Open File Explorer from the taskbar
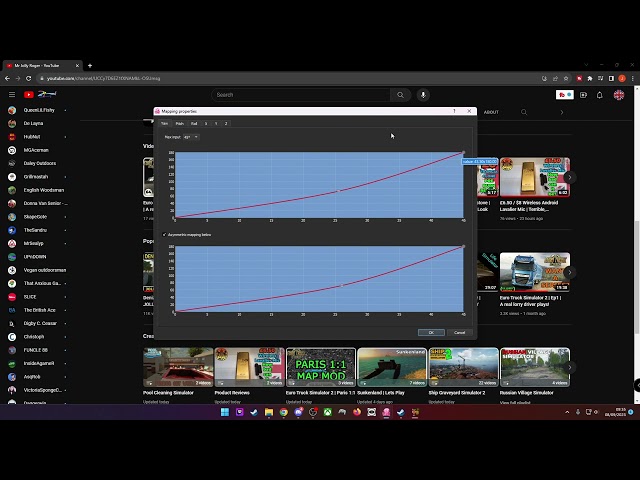The height and width of the screenshot is (480, 640). pyautogui.click(x=269, y=412)
